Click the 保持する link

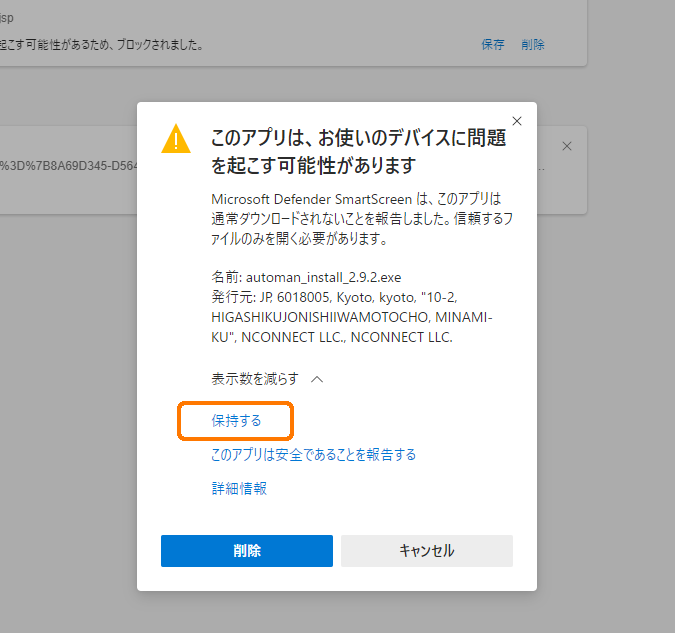[x=236, y=421]
